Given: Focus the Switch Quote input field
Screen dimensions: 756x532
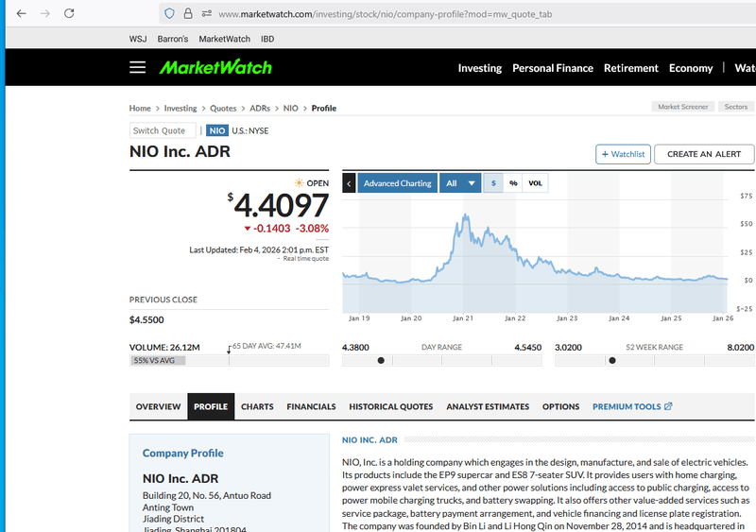Looking at the screenshot, I should (163, 130).
